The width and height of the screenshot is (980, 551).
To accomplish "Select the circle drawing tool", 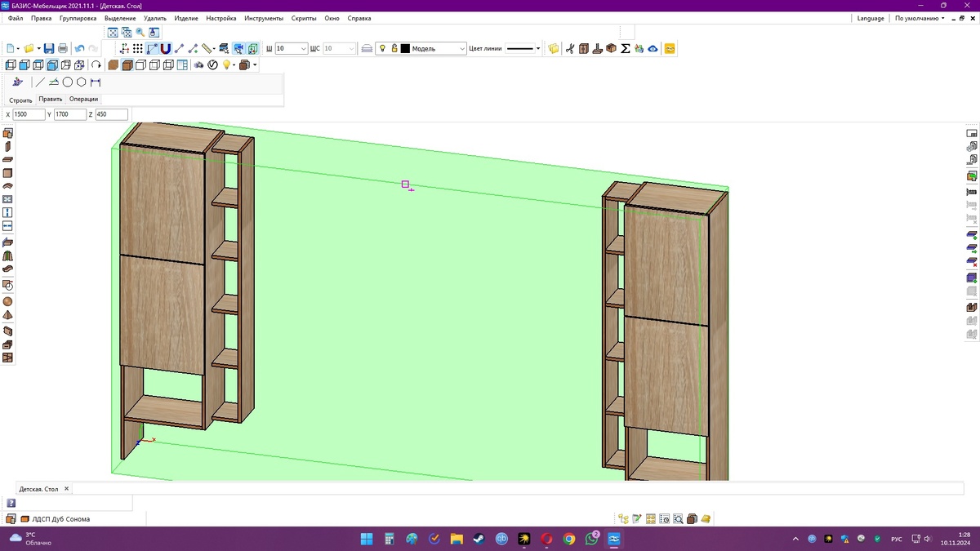I will [x=68, y=82].
